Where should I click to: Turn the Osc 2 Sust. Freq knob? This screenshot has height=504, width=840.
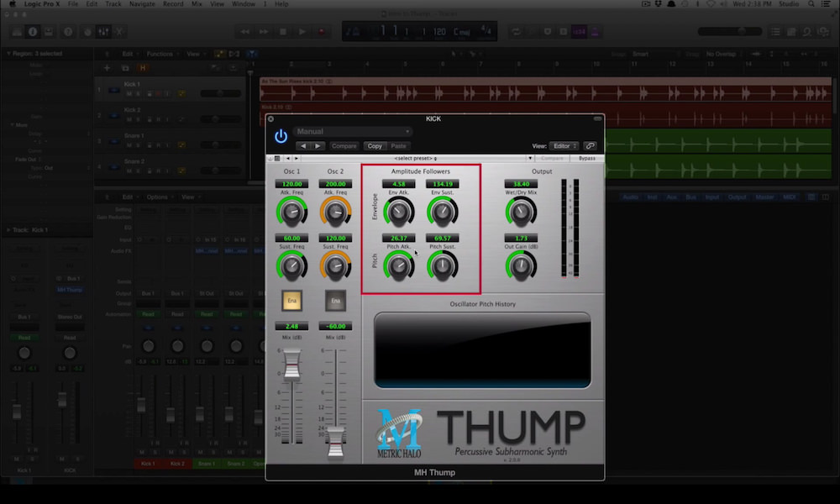[335, 266]
